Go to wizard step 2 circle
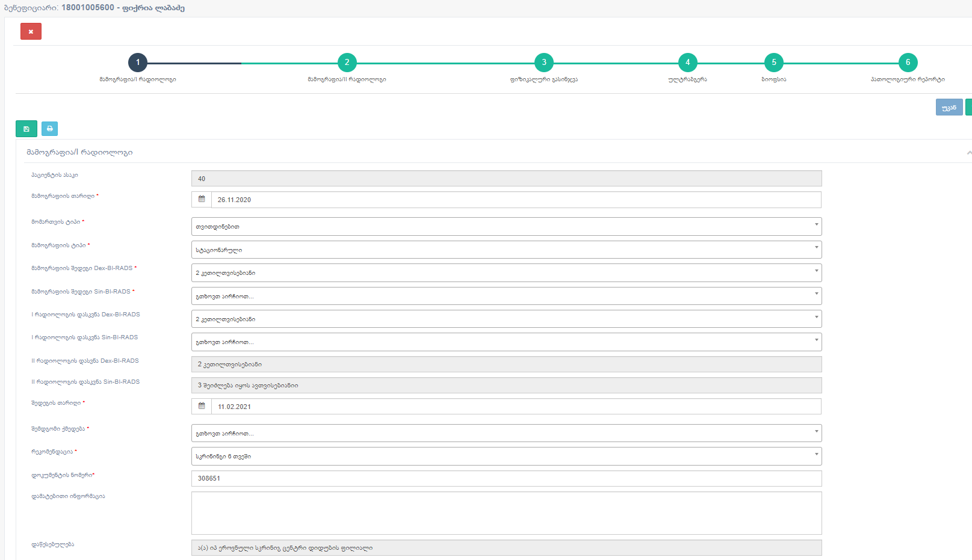The width and height of the screenshot is (972, 560). coord(347,63)
